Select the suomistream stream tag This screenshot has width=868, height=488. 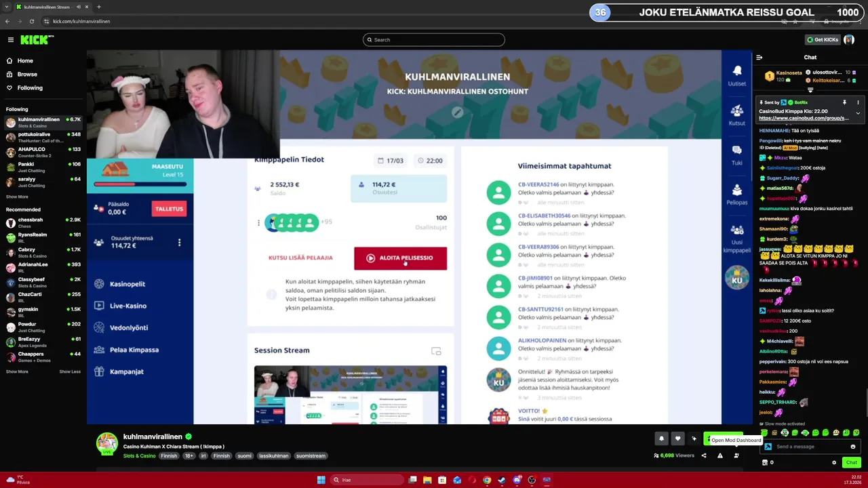tap(311, 456)
